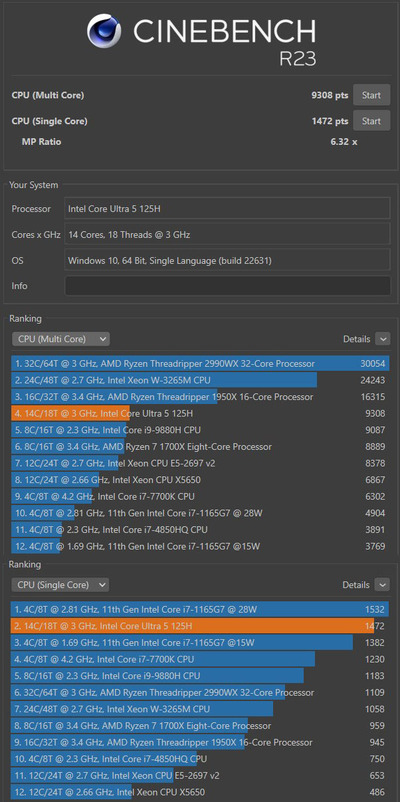400x802 pixels.
Task: Select the Core i9-9880H entry scoring 9087
Action: point(200,430)
